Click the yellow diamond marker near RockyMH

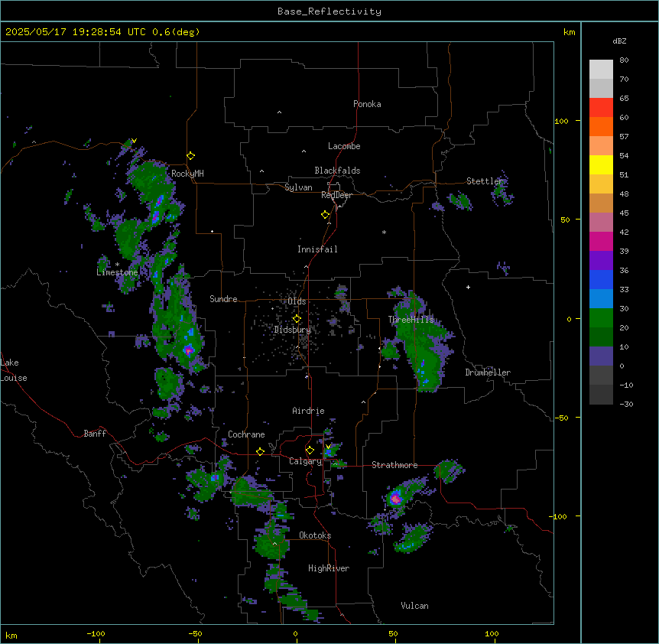(x=190, y=156)
